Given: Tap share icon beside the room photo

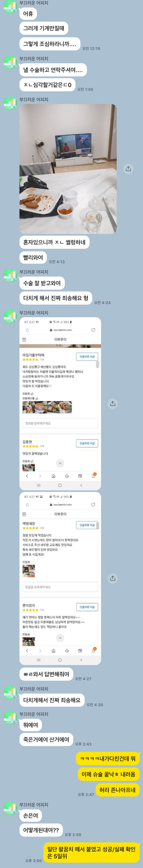Looking at the screenshot, I should coord(128,169).
